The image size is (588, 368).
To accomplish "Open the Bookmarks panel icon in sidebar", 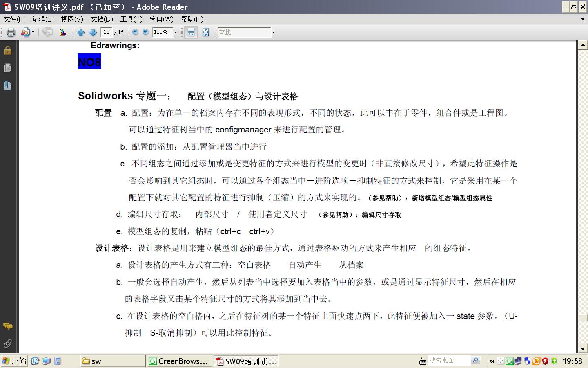I will coord(7,85).
